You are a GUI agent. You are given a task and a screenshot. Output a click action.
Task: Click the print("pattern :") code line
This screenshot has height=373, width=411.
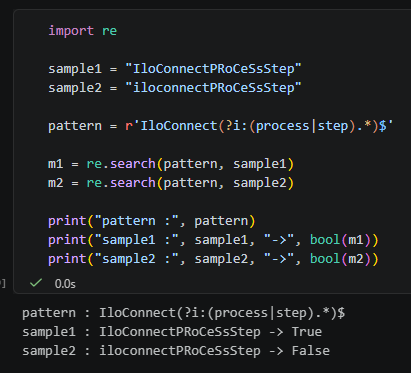152,221
